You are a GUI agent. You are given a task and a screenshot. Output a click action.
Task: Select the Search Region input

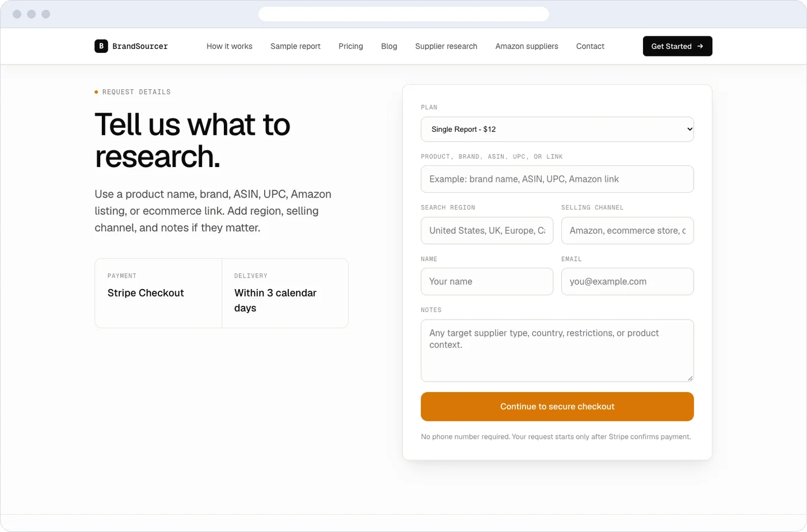point(487,230)
